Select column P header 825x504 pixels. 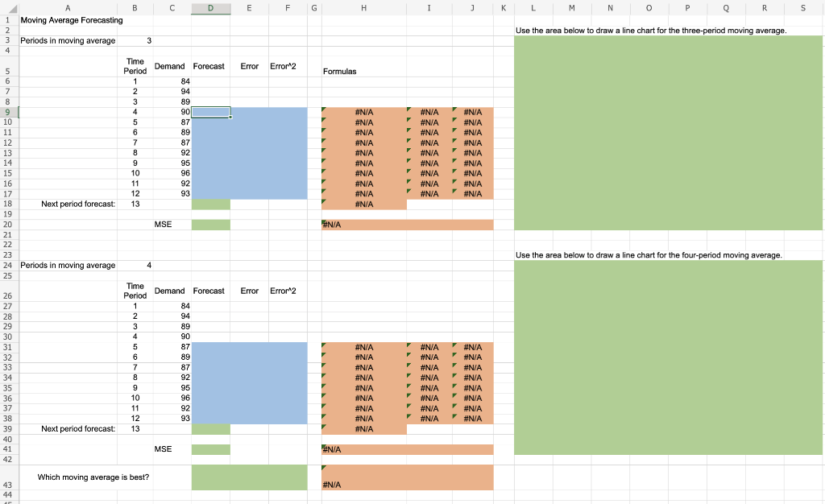tap(687, 8)
